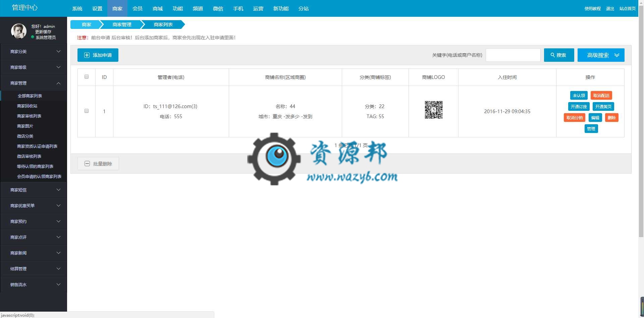Expand the 商家新闻 sidebar section

click(34, 253)
